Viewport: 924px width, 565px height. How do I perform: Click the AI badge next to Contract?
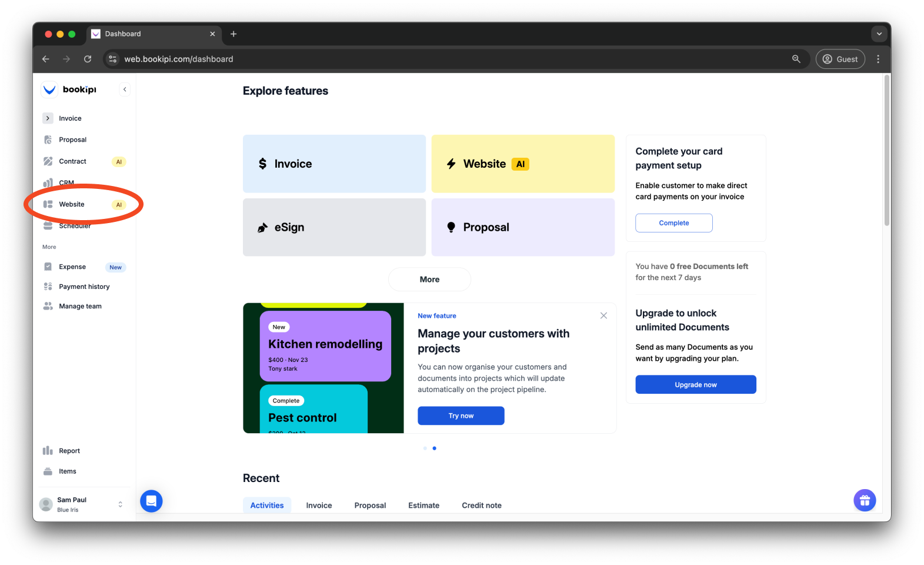point(119,162)
